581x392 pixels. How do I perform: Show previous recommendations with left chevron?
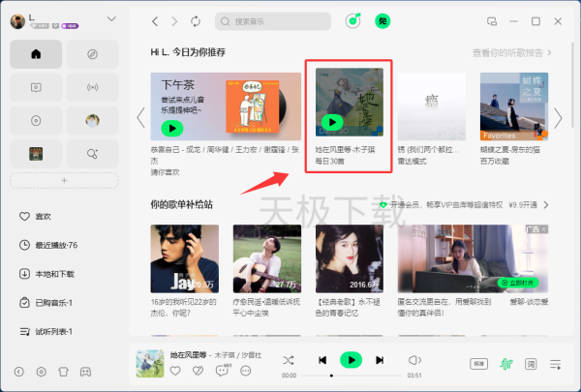tap(140, 118)
